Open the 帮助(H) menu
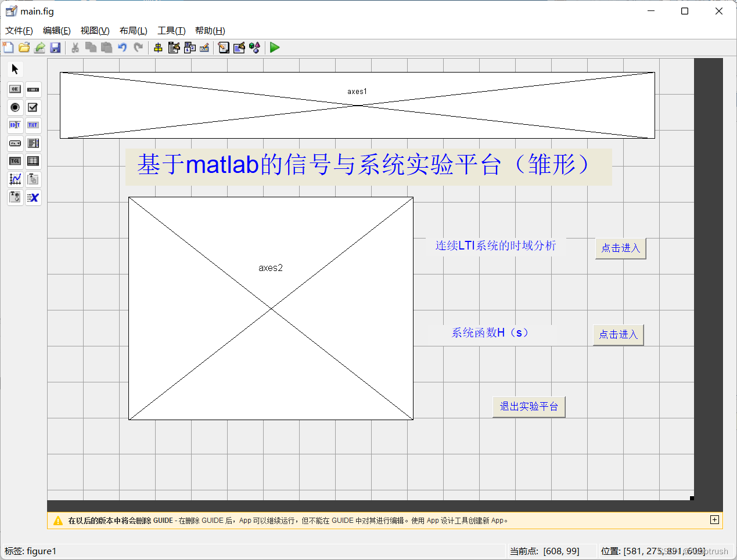737x560 pixels. click(210, 31)
